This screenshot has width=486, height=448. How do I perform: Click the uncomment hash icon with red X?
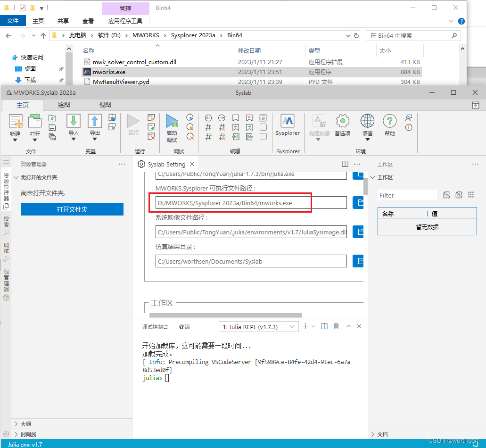(x=222, y=127)
